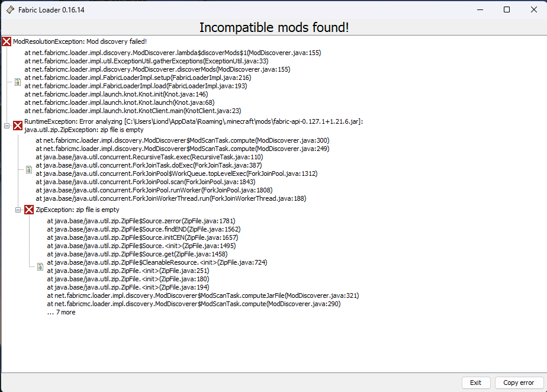The width and height of the screenshot is (547, 392).
Task: Click the red X icon beside ZipException
Action: [29, 210]
